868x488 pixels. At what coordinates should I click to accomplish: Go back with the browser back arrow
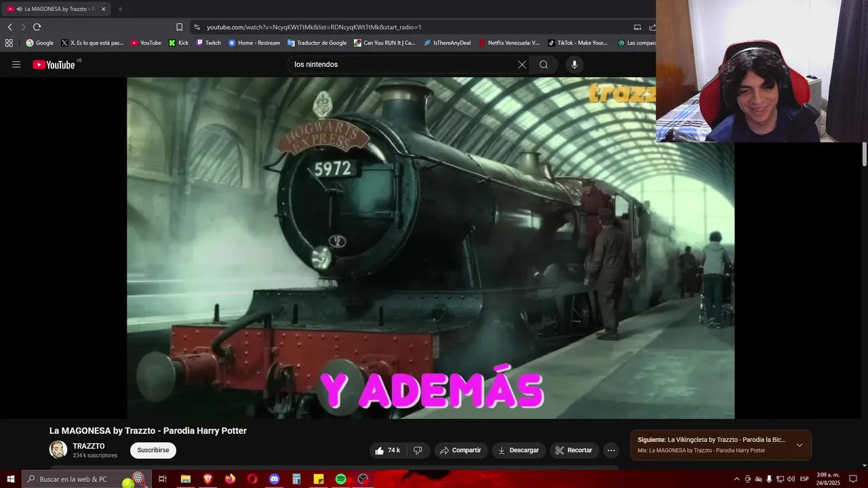coord(9,27)
